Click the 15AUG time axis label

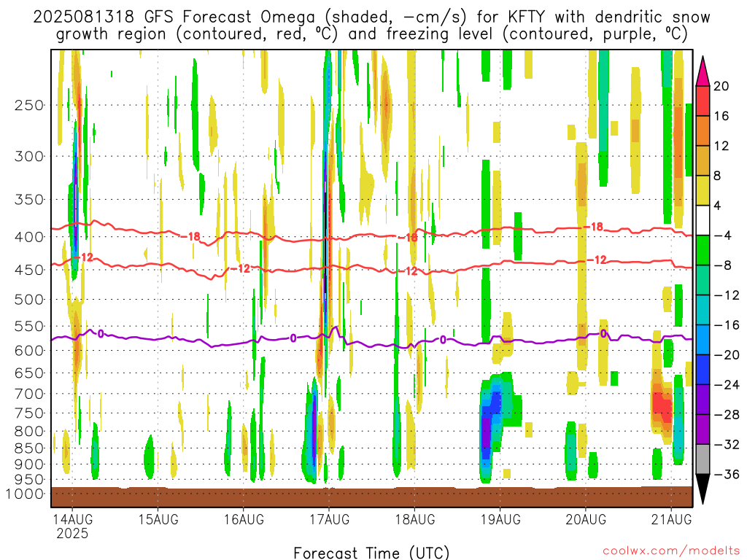tap(158, 518)
